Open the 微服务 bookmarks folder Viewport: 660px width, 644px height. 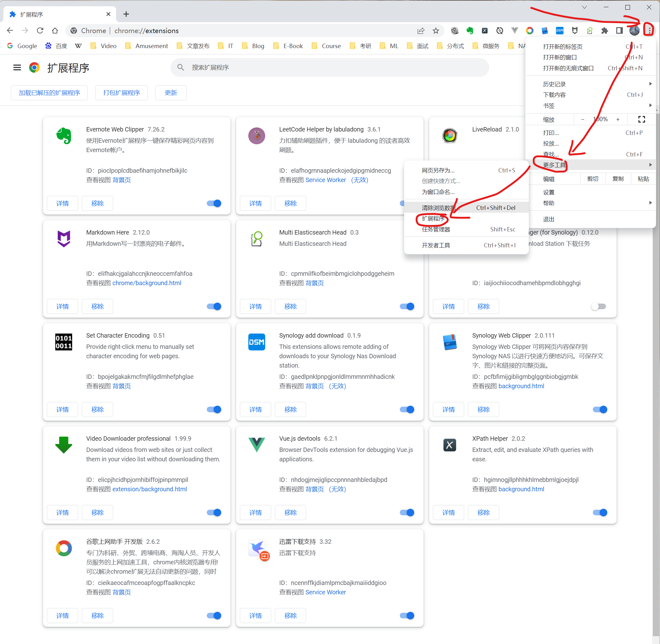click(x=486, y=46)
